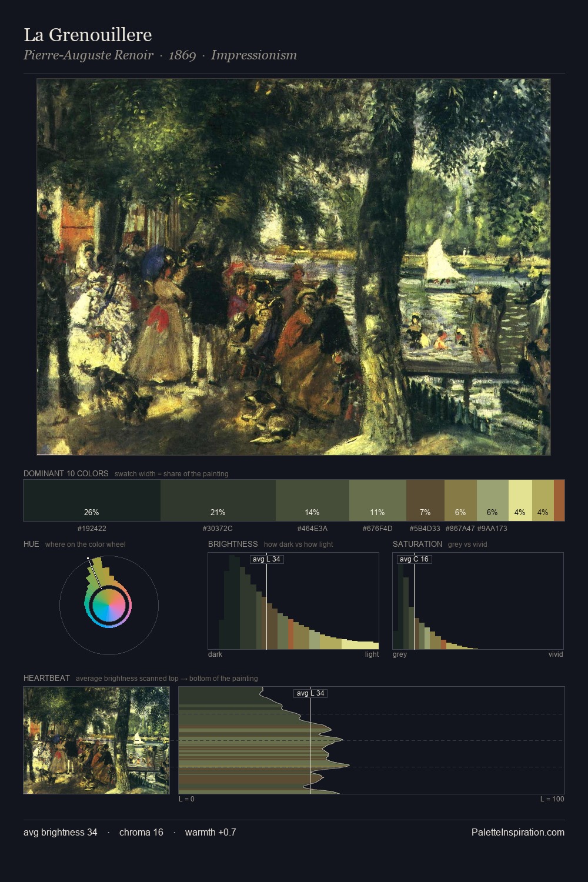Click the brightness histogram chart

293,601
